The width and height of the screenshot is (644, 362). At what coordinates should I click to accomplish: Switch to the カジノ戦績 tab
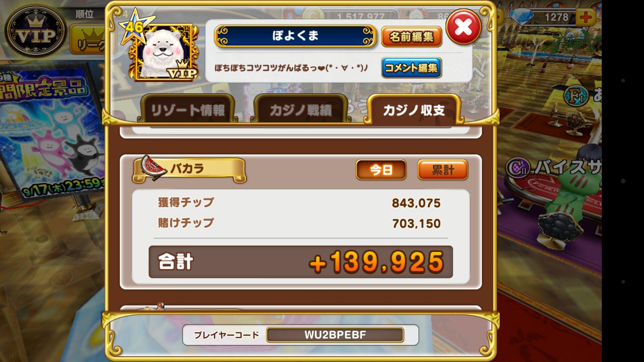[301, 110]
